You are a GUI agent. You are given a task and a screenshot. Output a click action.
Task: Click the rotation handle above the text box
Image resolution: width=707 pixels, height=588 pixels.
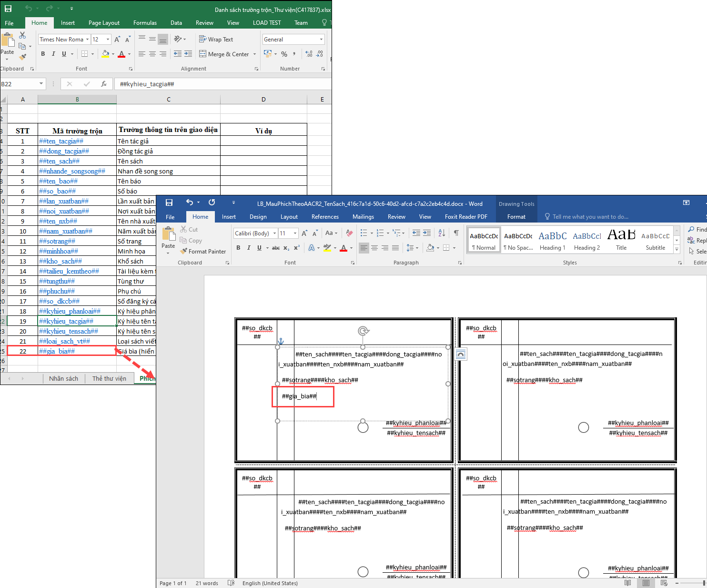363,331
